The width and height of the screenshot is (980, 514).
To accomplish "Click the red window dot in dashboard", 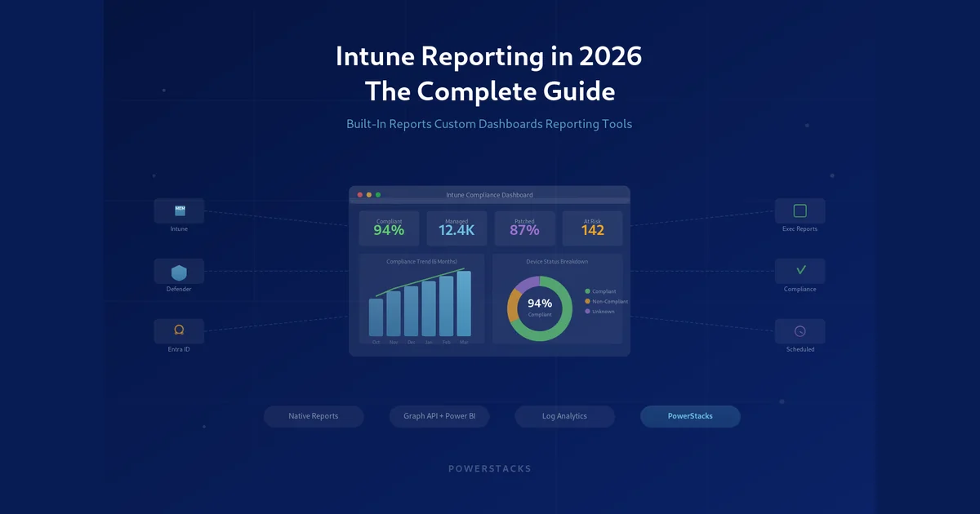I will tap(359, 195).
